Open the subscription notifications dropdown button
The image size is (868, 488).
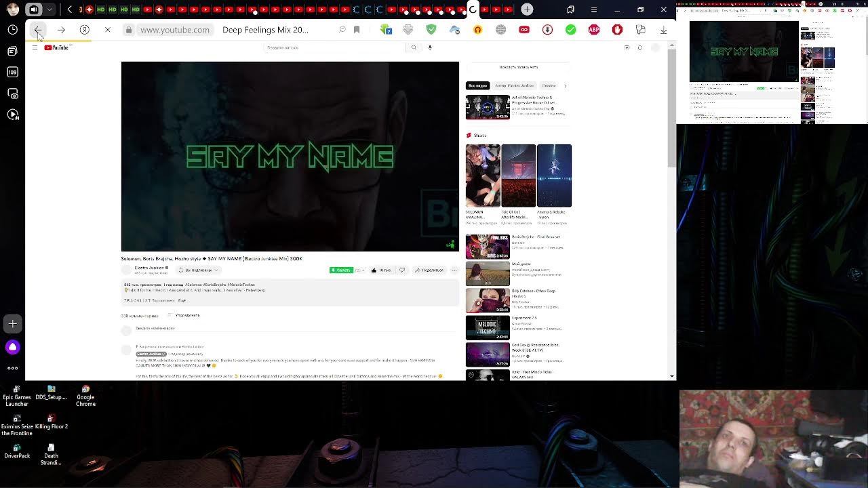click(197, 270)
